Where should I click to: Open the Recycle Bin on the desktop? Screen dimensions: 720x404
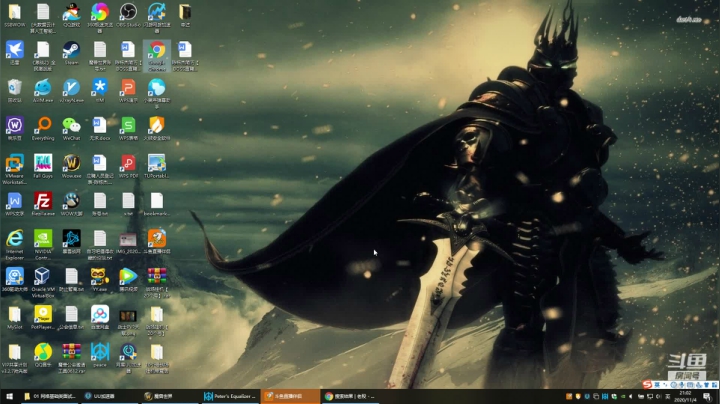[14, 90]
